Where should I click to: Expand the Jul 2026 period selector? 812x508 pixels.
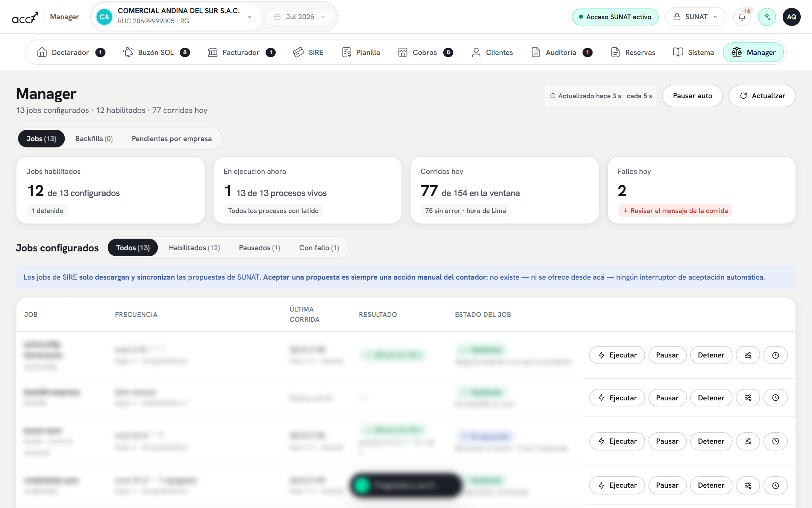point(300,17)
